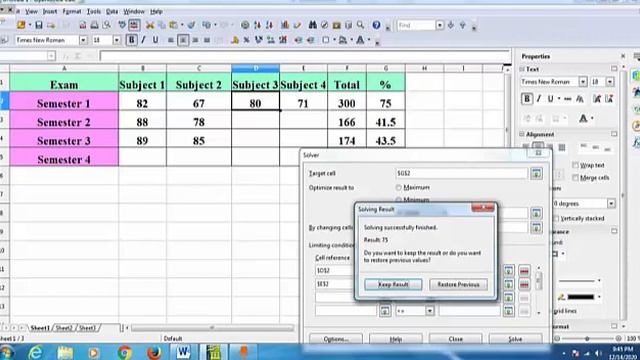Open the Insert menu
This screenshot has width=640, height=360.
50,11
